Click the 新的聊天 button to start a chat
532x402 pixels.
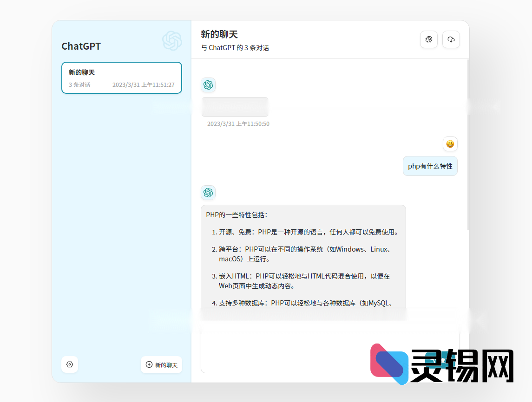tap(161, 365)
